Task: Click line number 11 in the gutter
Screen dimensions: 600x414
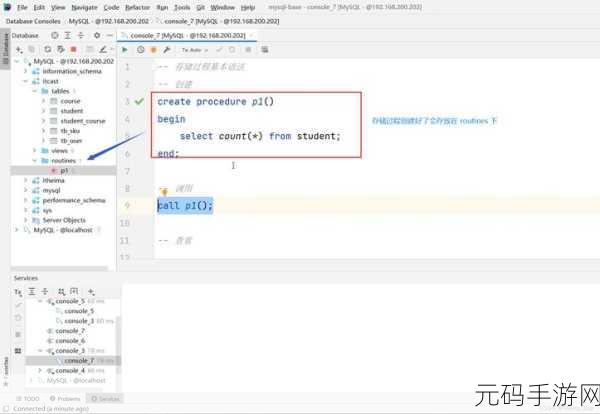Action: pos(124,241)
